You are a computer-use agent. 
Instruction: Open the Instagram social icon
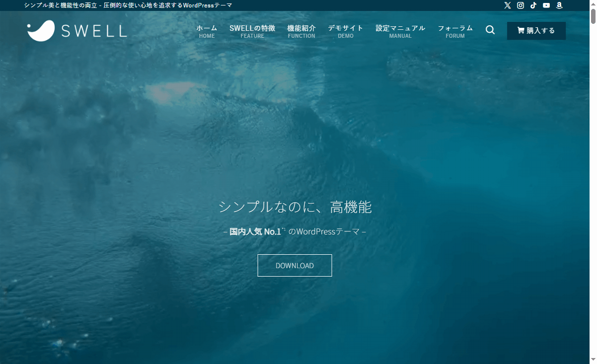pyautogui.click(x=521, y=5)
